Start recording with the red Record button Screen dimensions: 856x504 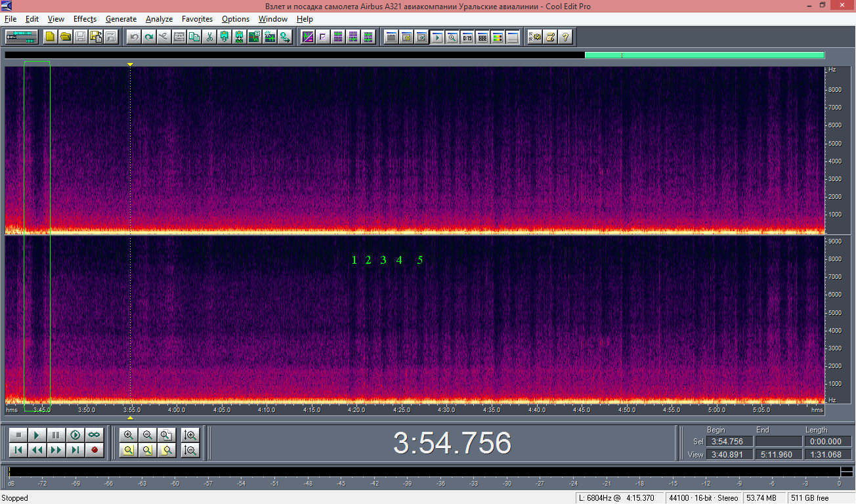tap(95, 450)
